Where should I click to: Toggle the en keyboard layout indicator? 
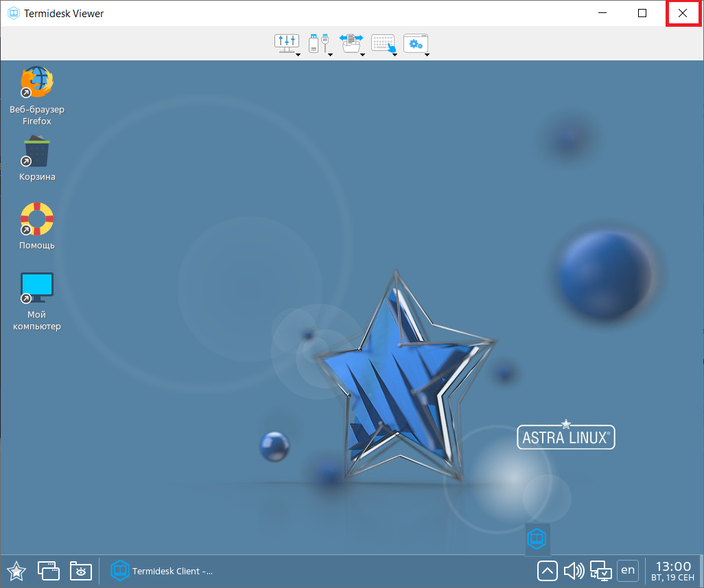627,570
